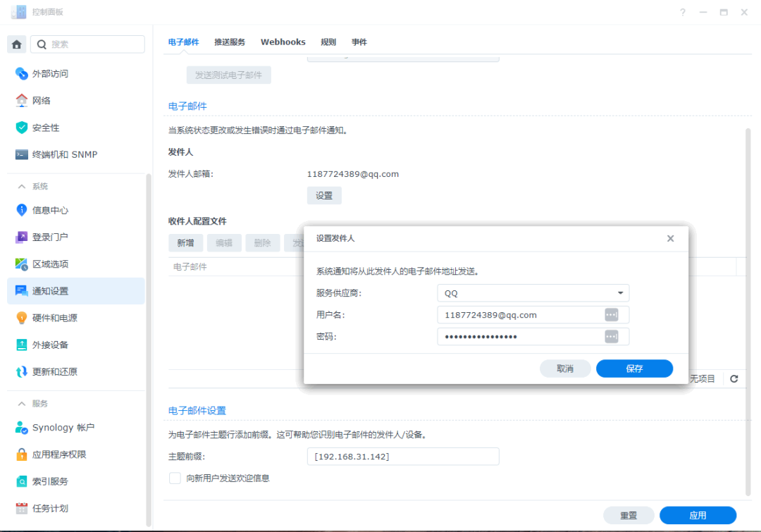Click the 保存 button in the dialog

coord(633,368)
